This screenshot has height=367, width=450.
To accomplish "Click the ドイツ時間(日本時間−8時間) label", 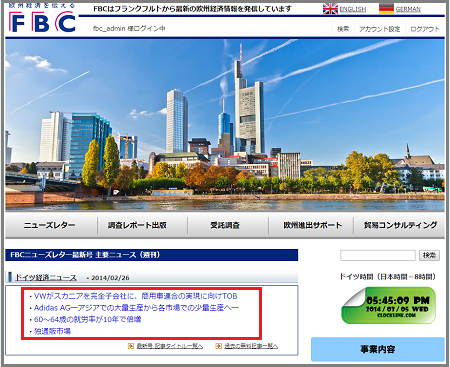I will 388,276.
